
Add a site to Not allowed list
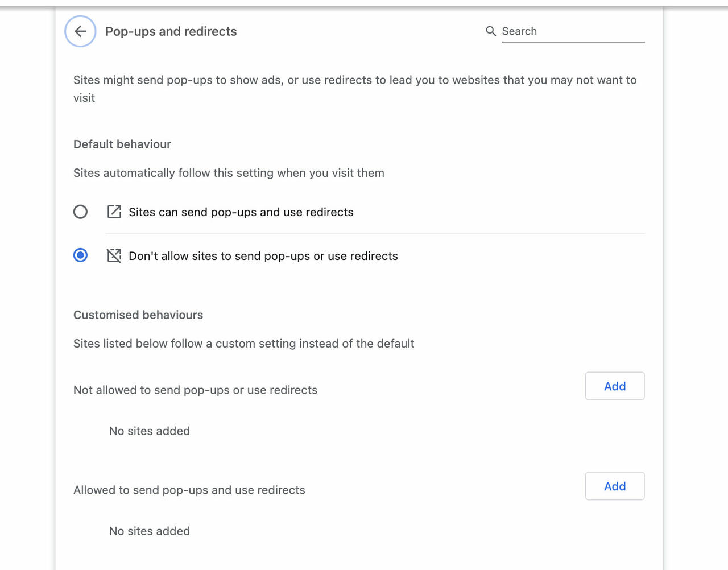(x=615, y=386)
